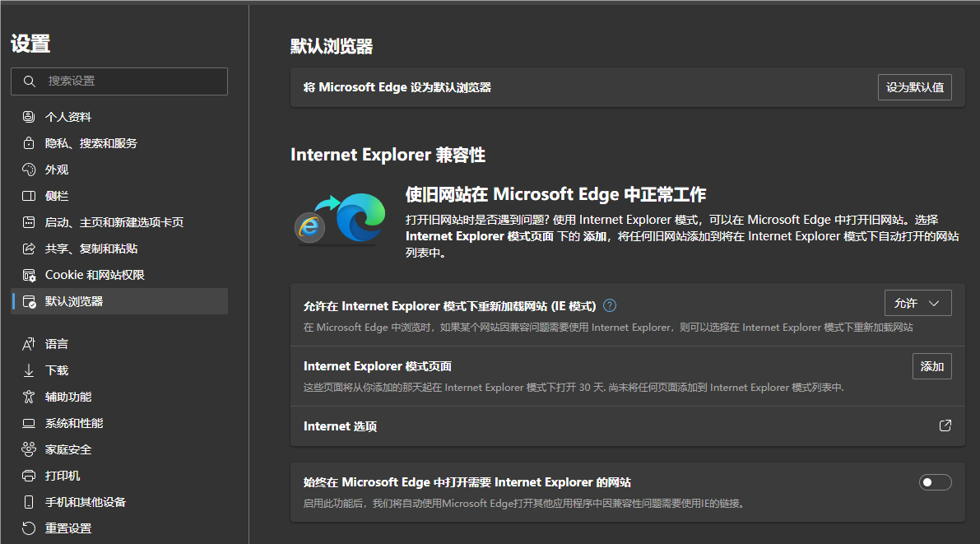Click the help question mark next to IE 模式
The image size is (980, 544).
tap(610, 305)
